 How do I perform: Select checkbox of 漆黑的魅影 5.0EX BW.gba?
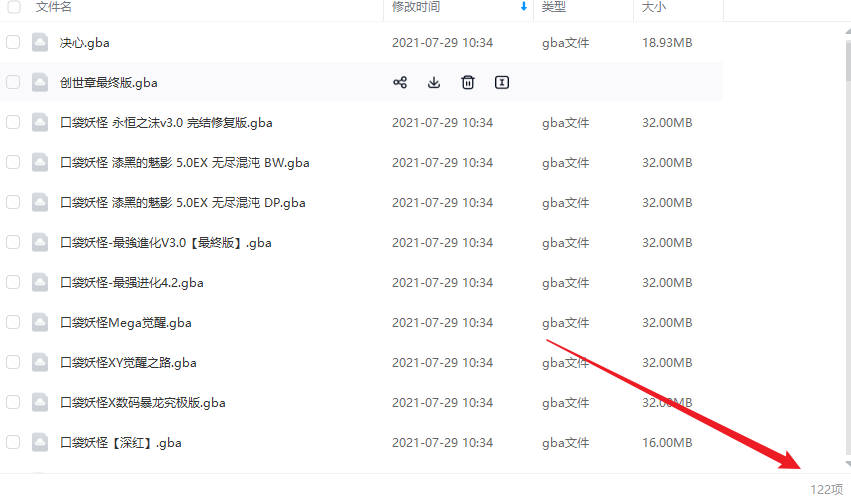[13, 162]
